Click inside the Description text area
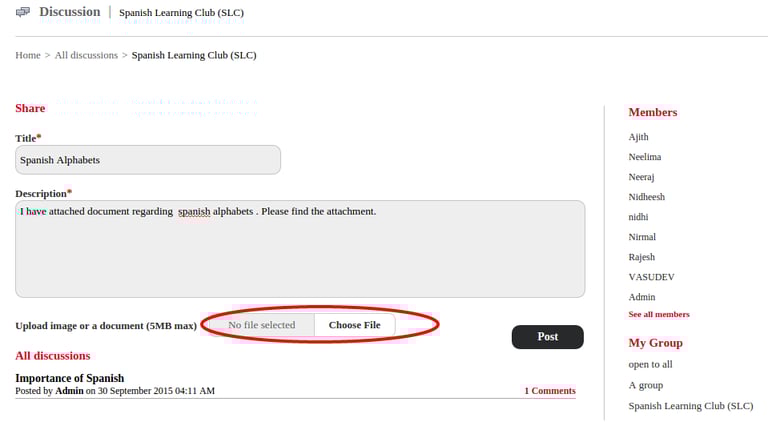Image resolution: width=768 pixels, height=422 pixels. (x=300, y=250)
